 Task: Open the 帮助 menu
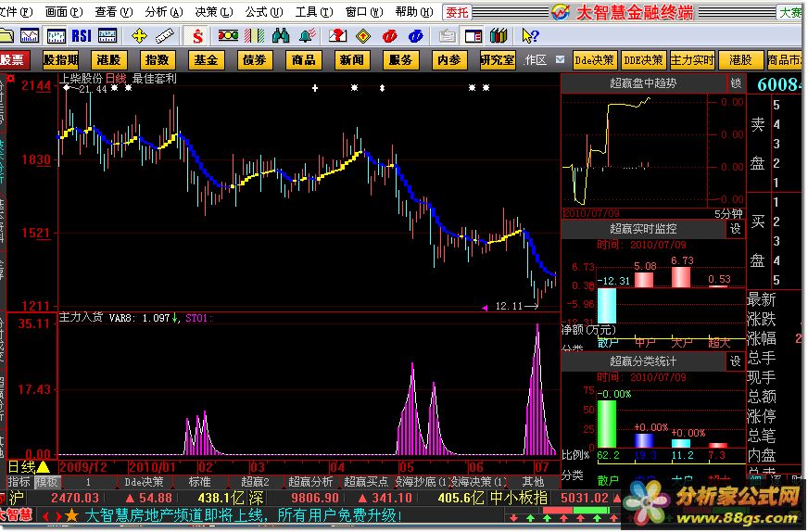[414, 11]
